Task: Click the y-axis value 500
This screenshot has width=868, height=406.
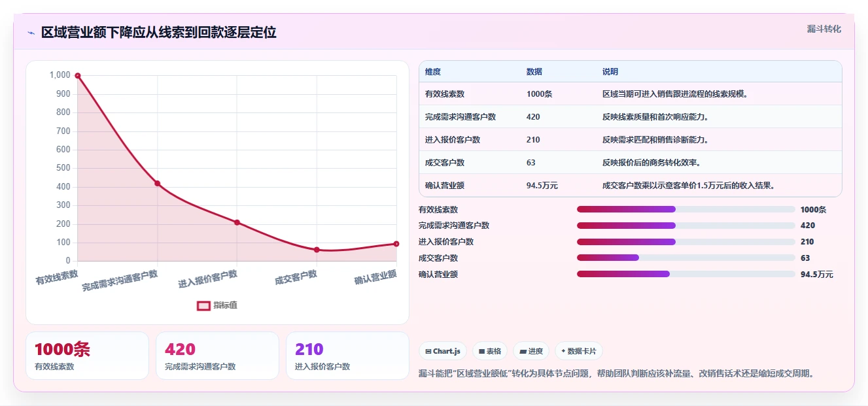Action: pyautogui.click(x=63, y=168)
